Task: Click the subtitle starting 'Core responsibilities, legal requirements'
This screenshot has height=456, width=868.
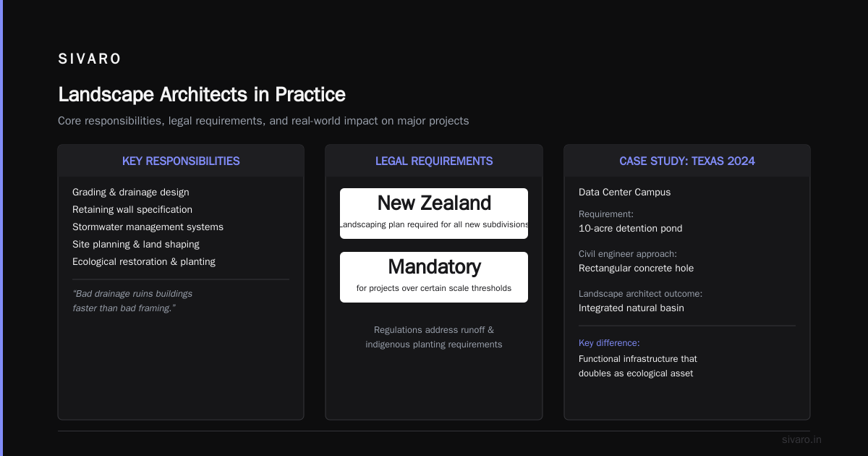Action: click(x=263, y=121)
